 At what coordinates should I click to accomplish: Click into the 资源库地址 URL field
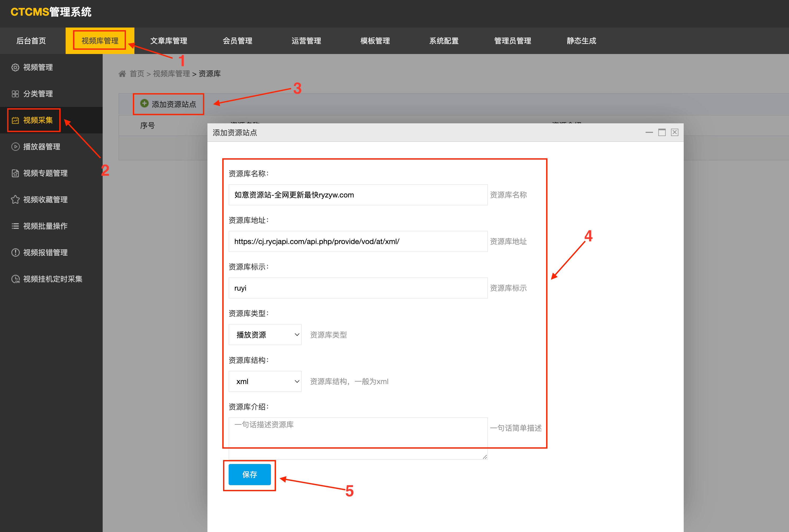tap(358, 242)
